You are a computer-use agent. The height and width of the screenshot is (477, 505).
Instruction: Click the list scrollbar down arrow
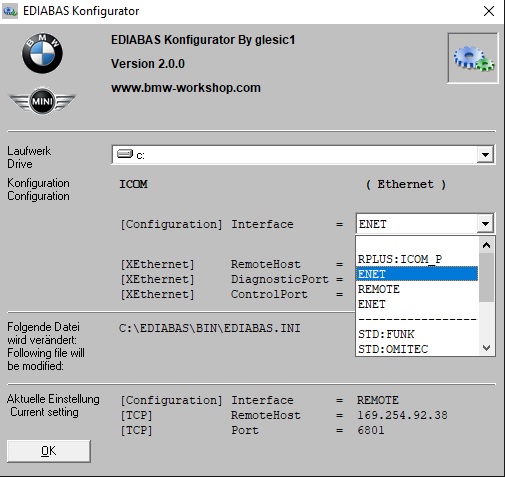coord(486,348)
